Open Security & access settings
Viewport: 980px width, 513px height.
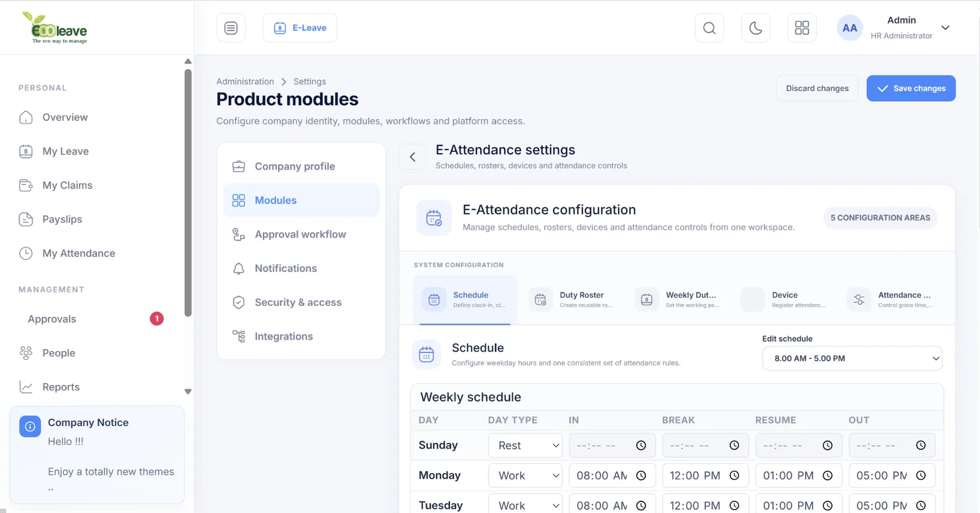coord(301,302)
